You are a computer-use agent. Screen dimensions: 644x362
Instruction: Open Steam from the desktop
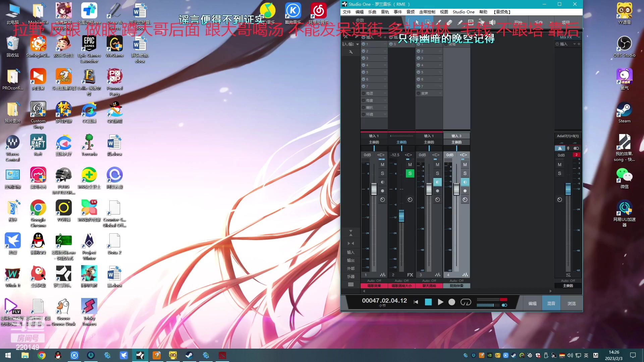(x=624, y=112)
